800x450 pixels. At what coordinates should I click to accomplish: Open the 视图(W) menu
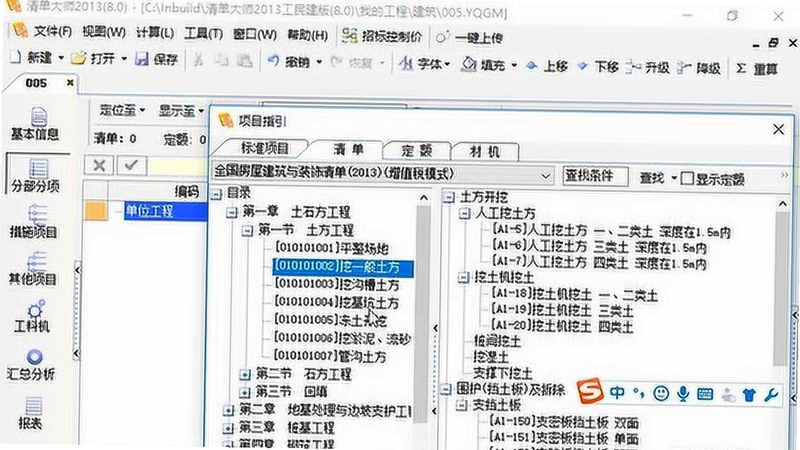click(x=104, y=32)
